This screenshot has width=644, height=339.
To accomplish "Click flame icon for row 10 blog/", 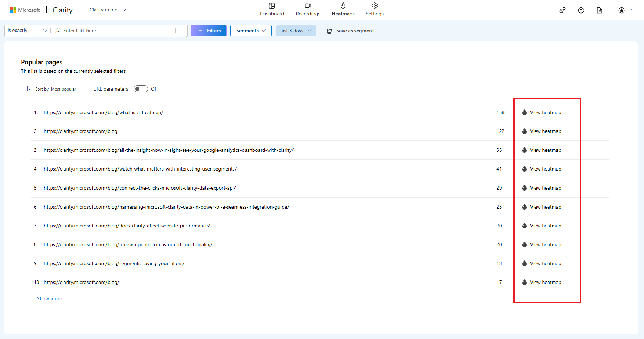I will (524, 282).
